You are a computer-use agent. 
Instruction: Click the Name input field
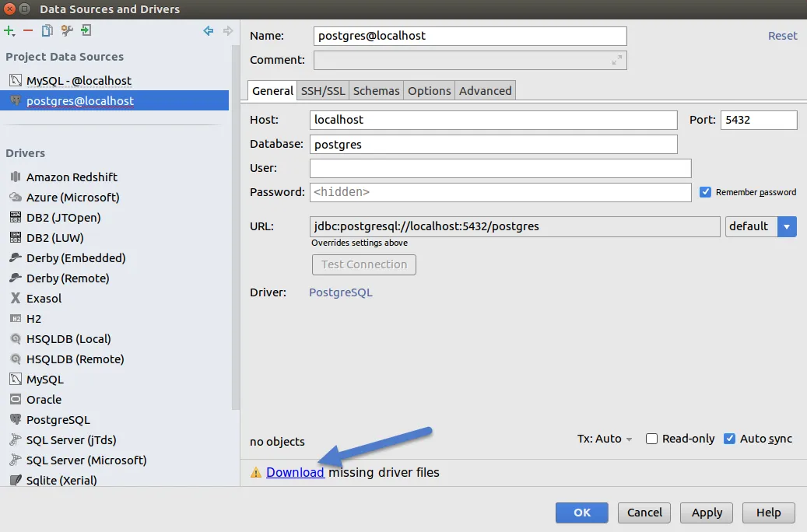pos(470,36)
